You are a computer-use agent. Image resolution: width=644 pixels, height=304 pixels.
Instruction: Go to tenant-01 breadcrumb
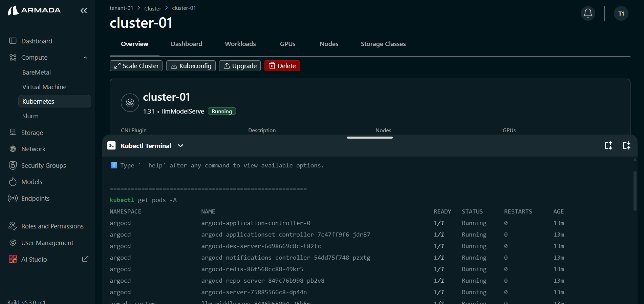click(x=121, y=8)
